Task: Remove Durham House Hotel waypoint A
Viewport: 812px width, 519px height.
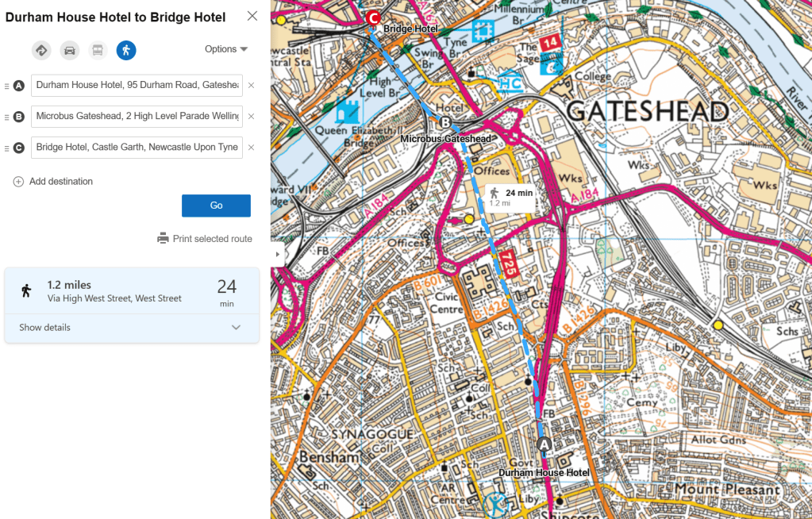Action: point(251,86)
